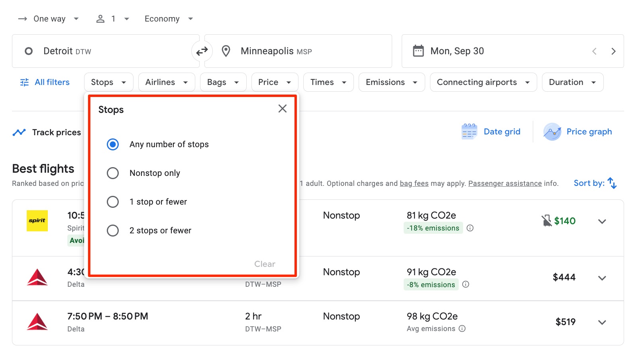Click the no-carry-on bag icon near $140

(x=546, y=221)
